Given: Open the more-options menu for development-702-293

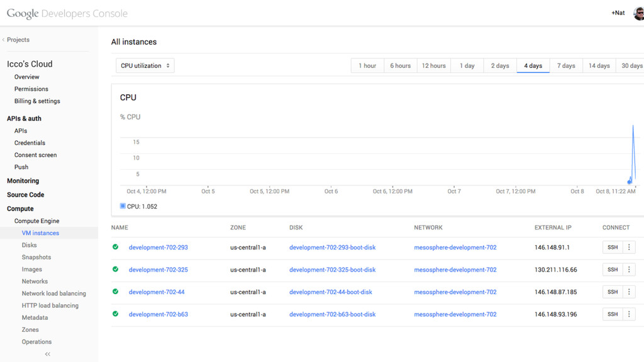Looking at the screenshot, I should pyautogui.click(x=629, y=247).
